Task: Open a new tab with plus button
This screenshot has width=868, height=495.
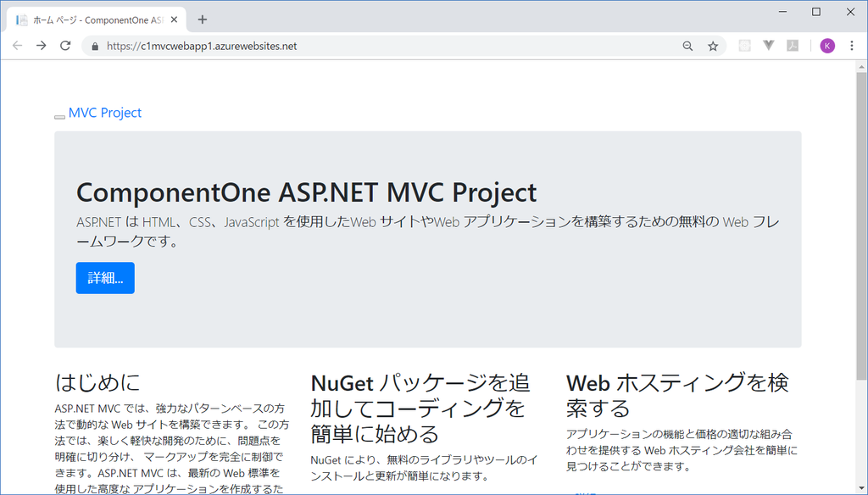Action: (x=203, y=19)
